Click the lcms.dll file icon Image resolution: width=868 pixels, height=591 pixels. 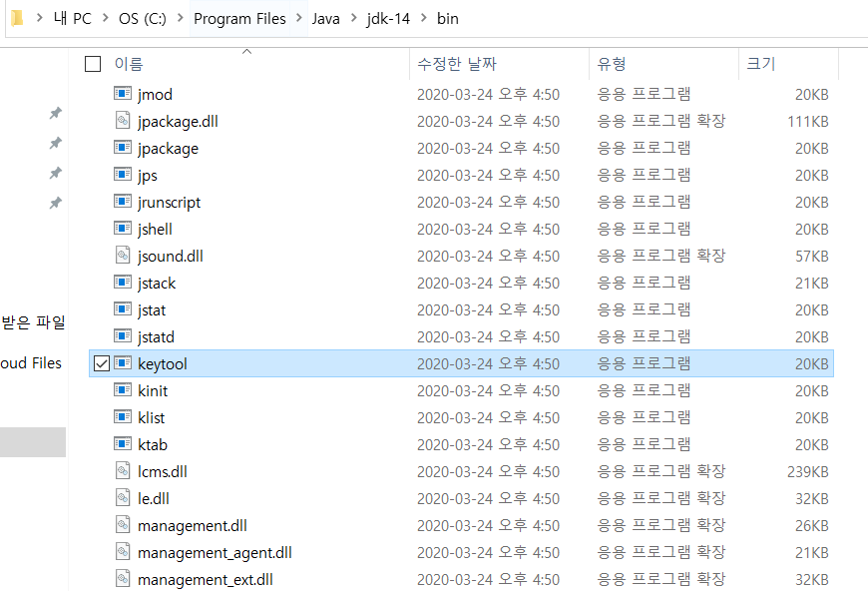[123, 471]
